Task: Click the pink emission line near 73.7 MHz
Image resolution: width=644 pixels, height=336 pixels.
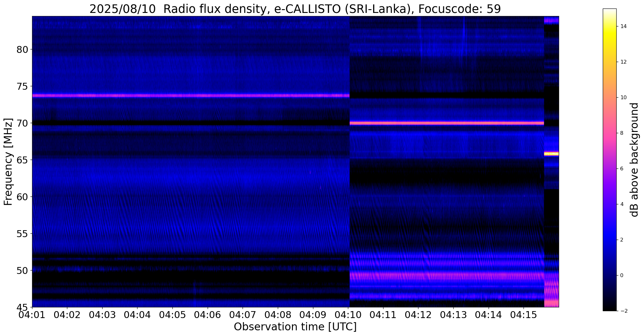Action: pos(191,95)
